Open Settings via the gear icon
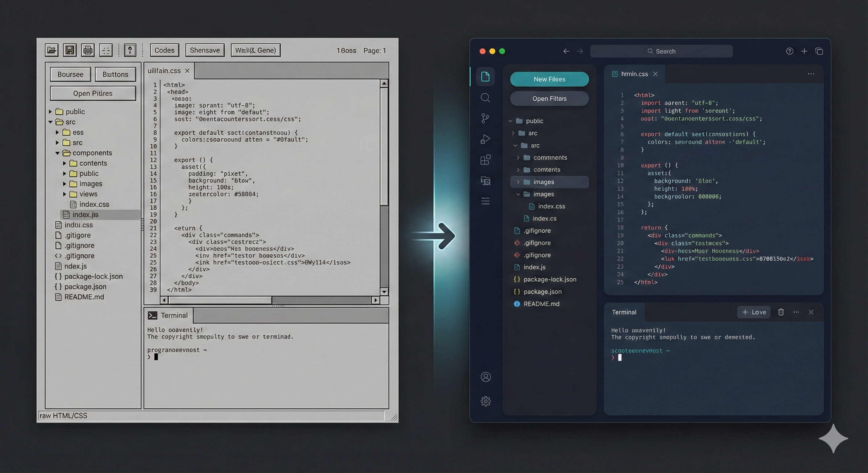This screenshot has height=473, width=868. [485, 401]
